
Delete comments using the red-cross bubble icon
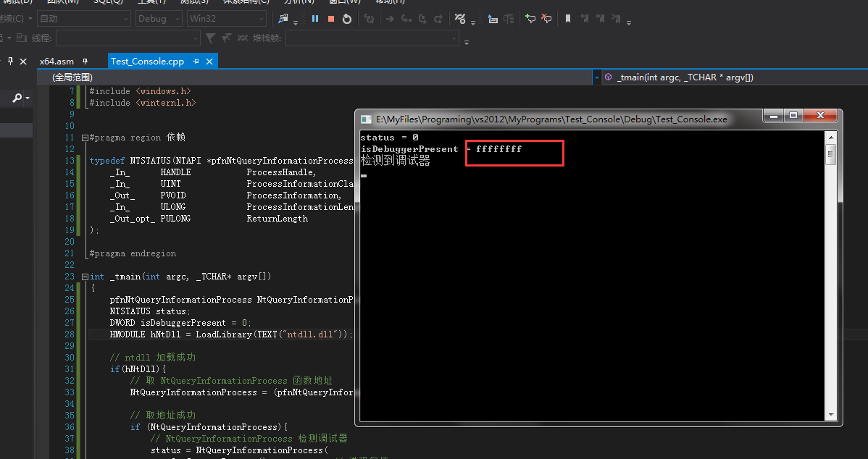548,19
